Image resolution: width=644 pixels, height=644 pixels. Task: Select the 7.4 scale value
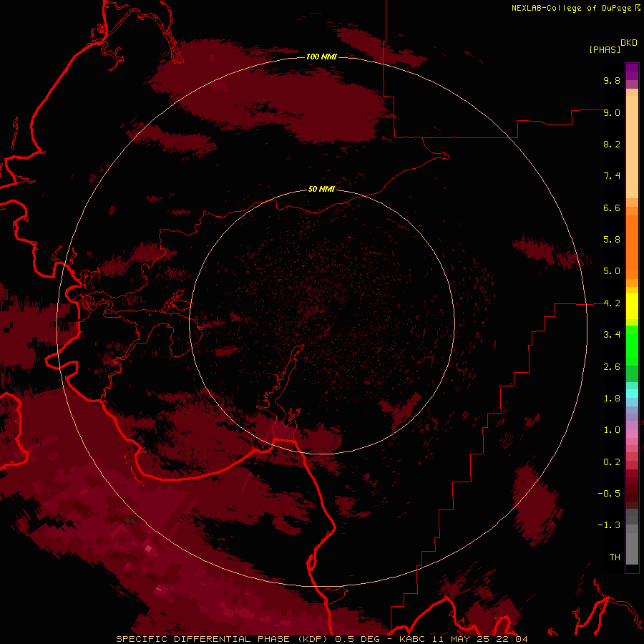[612, 176]
